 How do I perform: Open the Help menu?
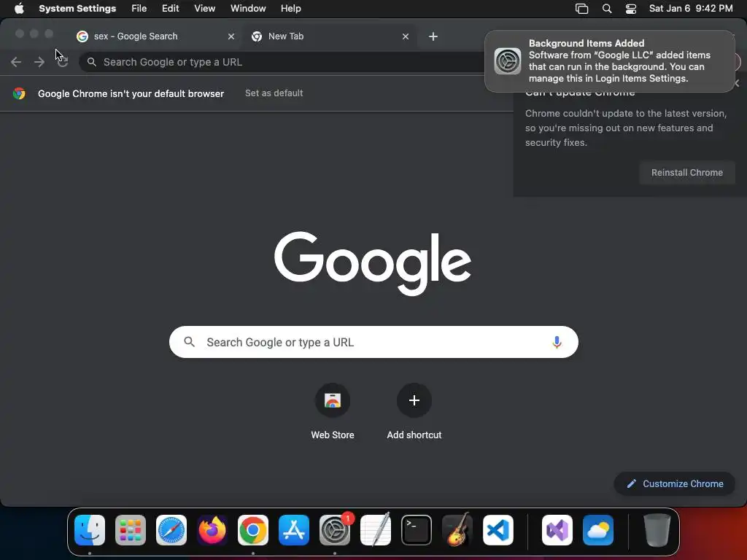tap(290, 9)
